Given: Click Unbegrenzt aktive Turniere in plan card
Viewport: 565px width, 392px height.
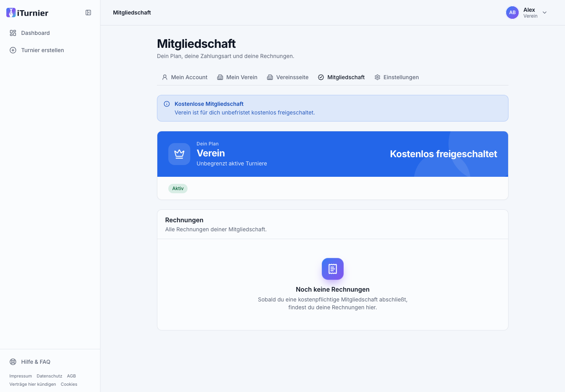Looking at the screenshot, I should tap(232, 163).
